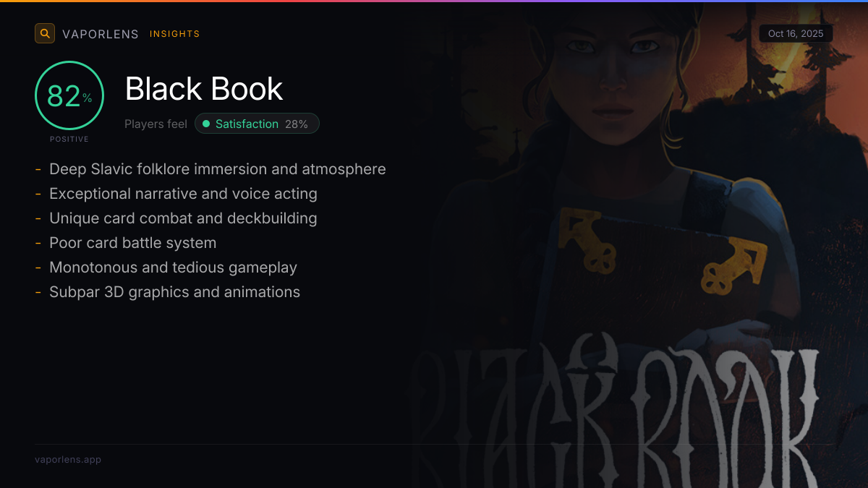Click the green dot in Satisfaction badge
868x488 pixels.
point(206,124)
